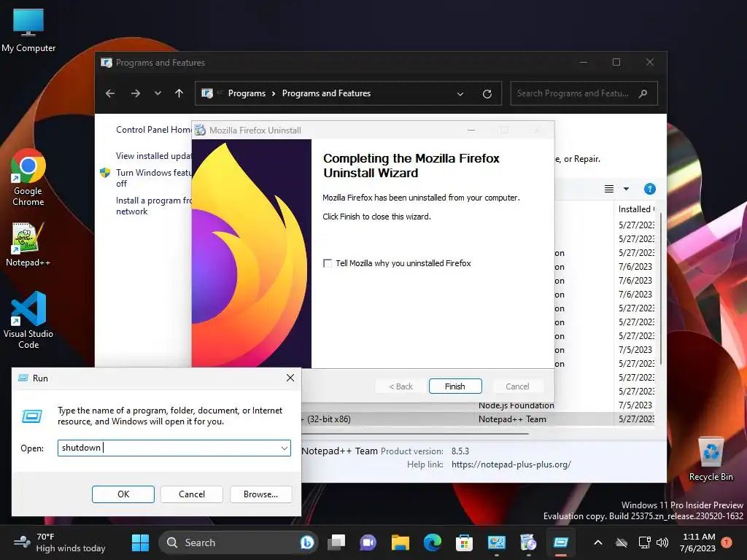Viewport: 747px width, 560px height.
Task: Launch Microsoft Edge from the taskbar
Action: click(433, 542)
